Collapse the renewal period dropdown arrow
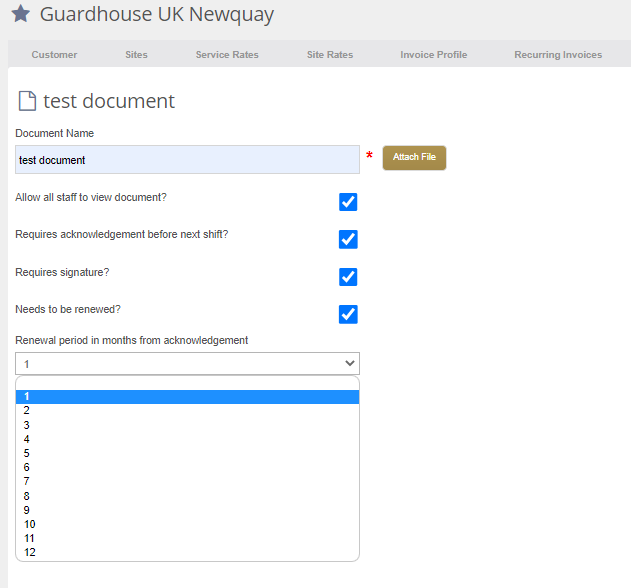Screen dimensions: 631x588 (350, 363)
